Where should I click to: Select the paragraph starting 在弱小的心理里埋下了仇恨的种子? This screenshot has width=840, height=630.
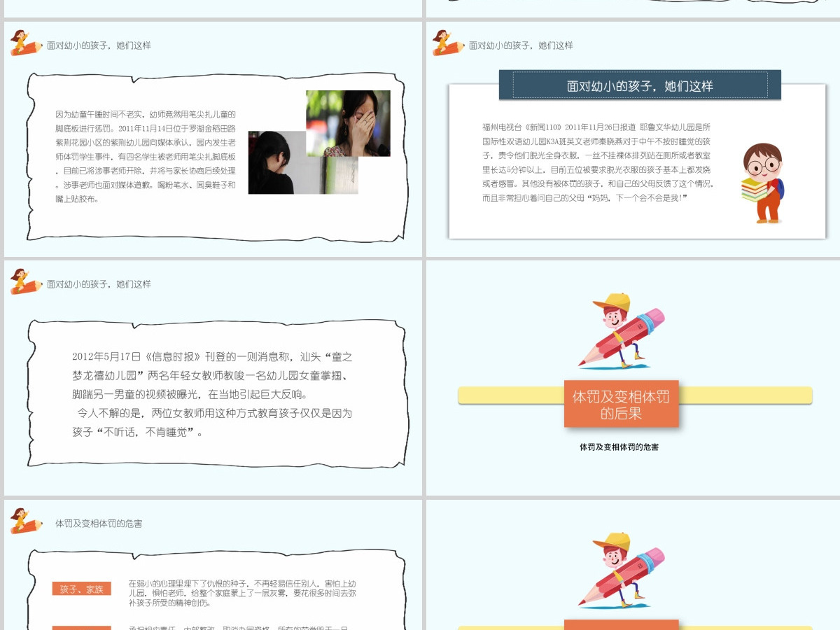point(243,592)
